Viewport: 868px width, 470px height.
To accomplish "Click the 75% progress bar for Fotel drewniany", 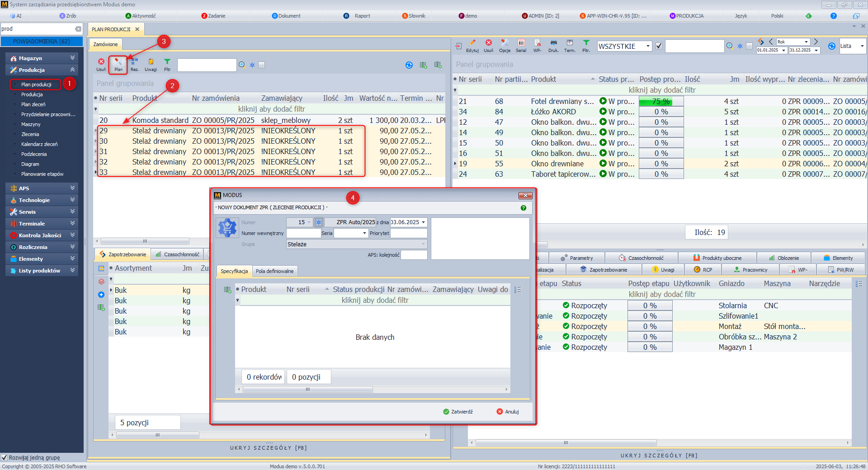I will click(x=661, y=101).
